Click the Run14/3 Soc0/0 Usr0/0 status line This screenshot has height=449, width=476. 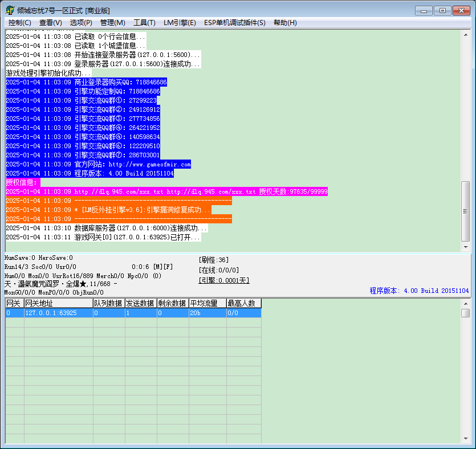click(40, 267)
